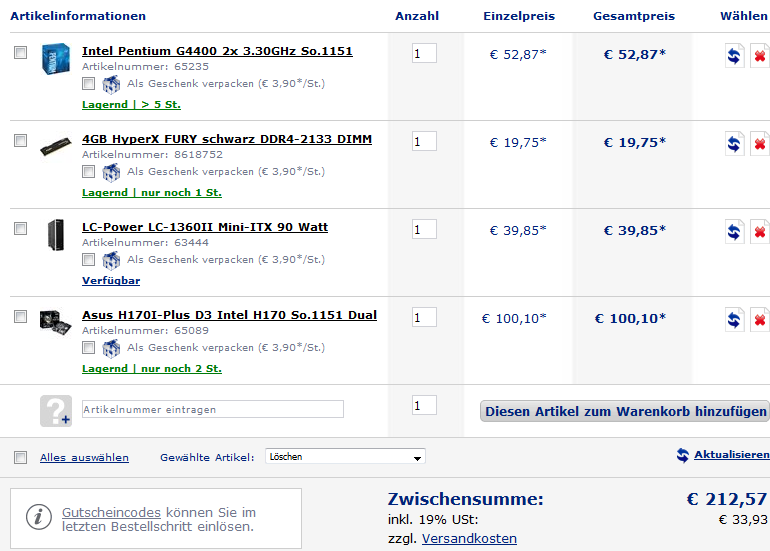Tick the Alles auswählen checkbox
770x551 pixels.
click(x=20, y=458)
